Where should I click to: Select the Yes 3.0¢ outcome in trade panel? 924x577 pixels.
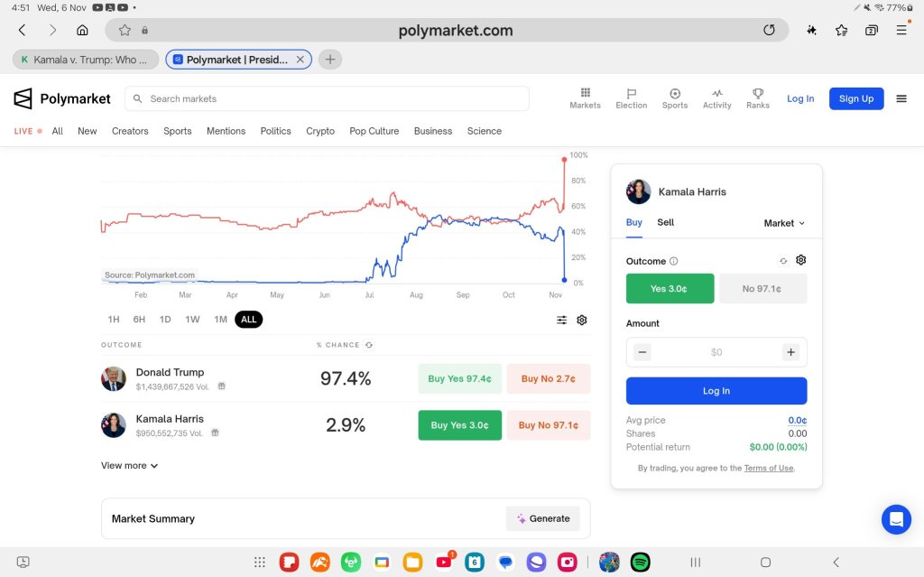670,289
